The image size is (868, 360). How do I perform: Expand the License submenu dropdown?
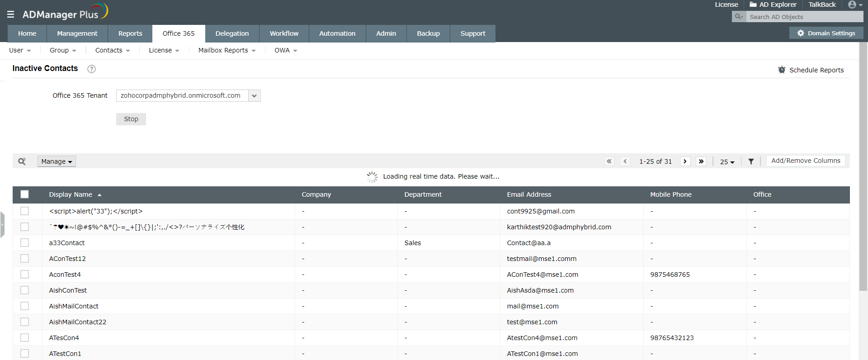tap(164, 50)
